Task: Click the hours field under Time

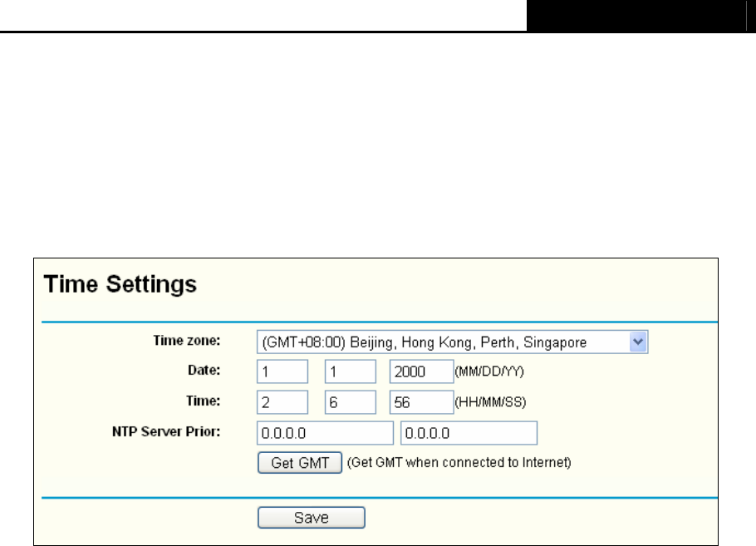Action: tap(282, 402)
